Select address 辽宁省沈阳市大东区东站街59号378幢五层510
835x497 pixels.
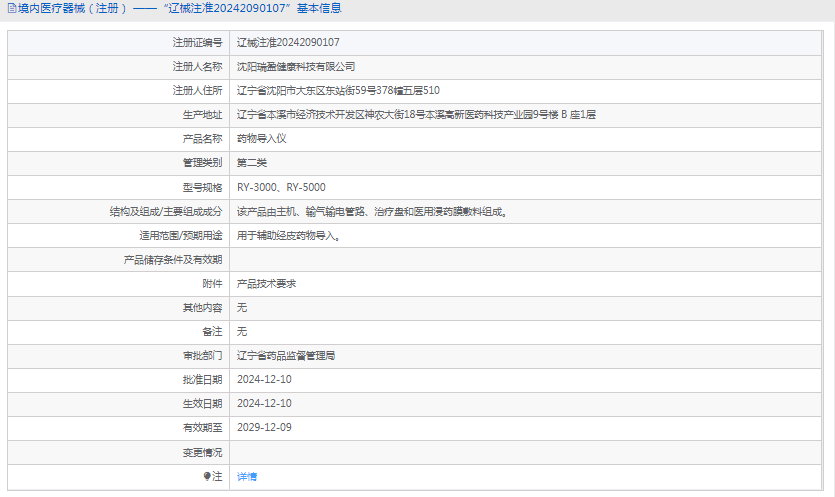tap(338, 91)
